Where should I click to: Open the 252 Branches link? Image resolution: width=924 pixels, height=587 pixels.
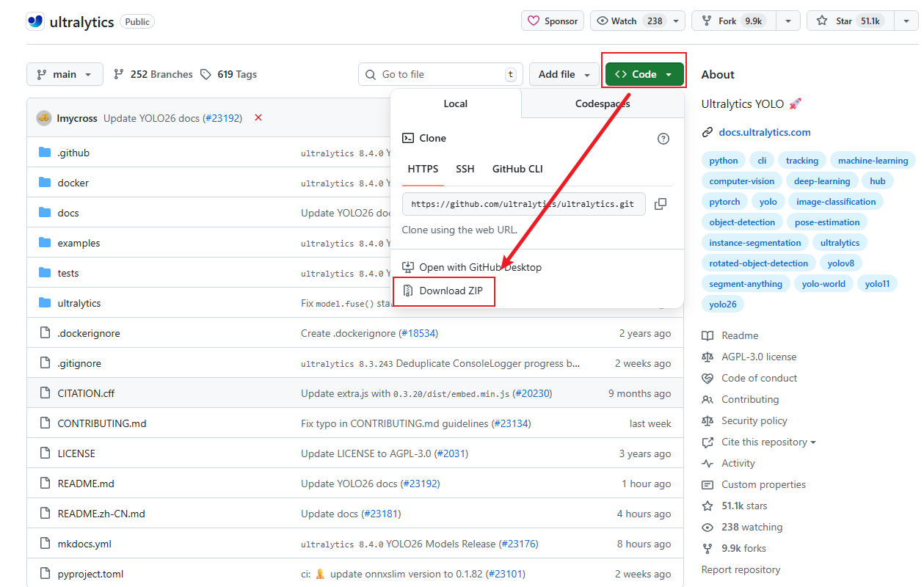point(153,74)
